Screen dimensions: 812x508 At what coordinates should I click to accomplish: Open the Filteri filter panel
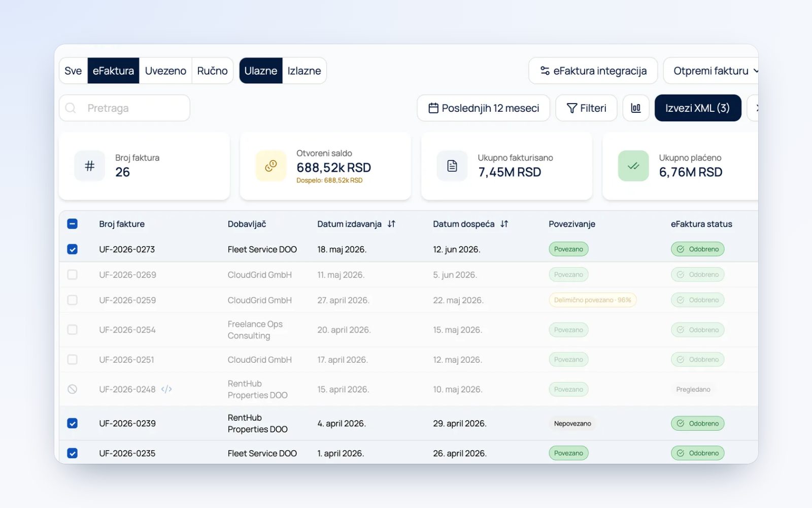tap(586, 108)
